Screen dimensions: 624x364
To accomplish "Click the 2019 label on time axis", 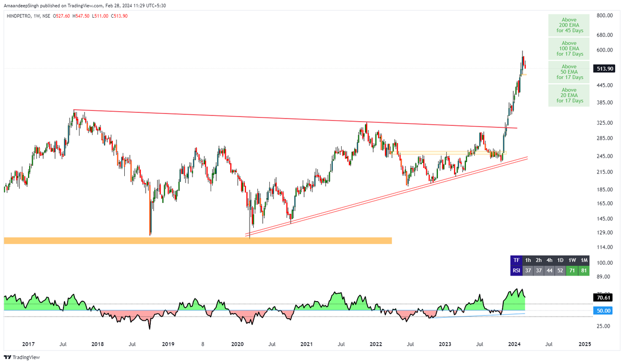I will (167, 344).
